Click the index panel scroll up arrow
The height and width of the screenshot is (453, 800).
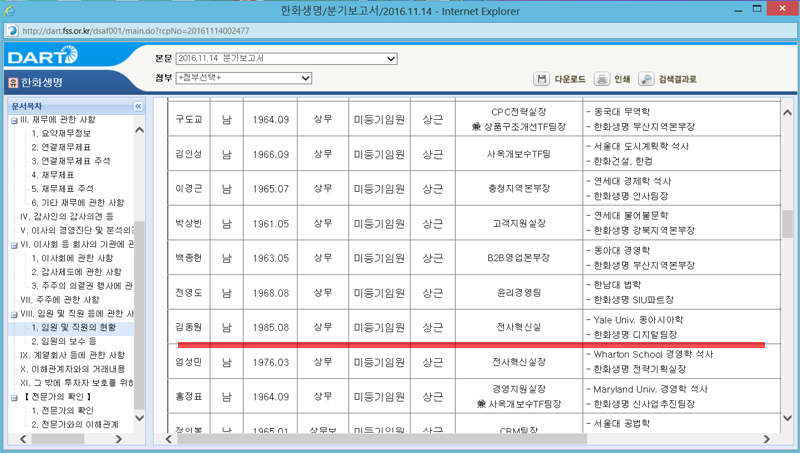[x=139, y=130]
